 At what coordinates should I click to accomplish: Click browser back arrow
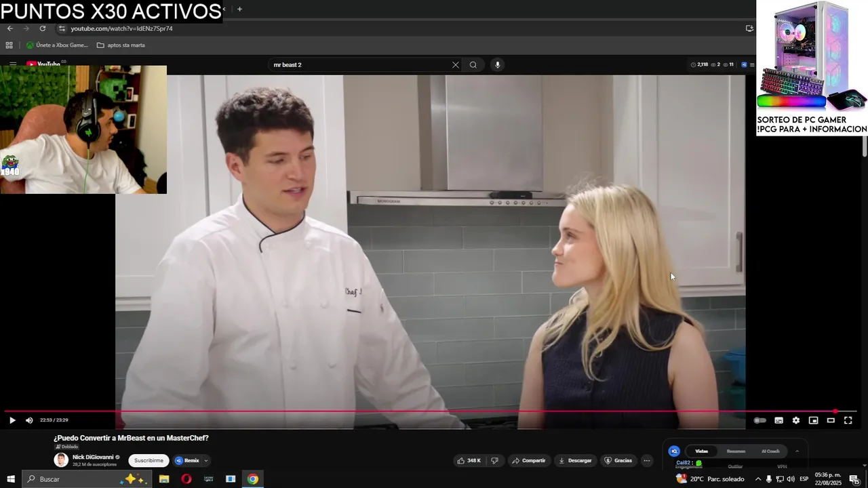coord(9,28)
